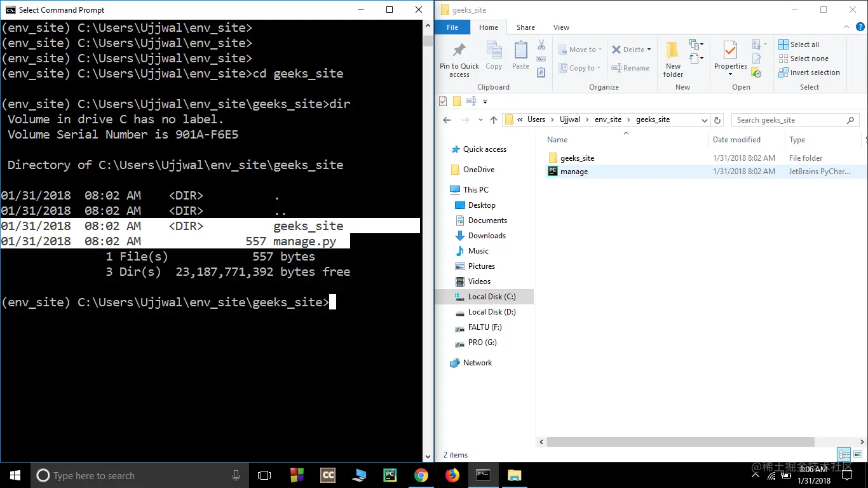
Task: Click Select none in ribbon
Action: [x=803, y=58]
